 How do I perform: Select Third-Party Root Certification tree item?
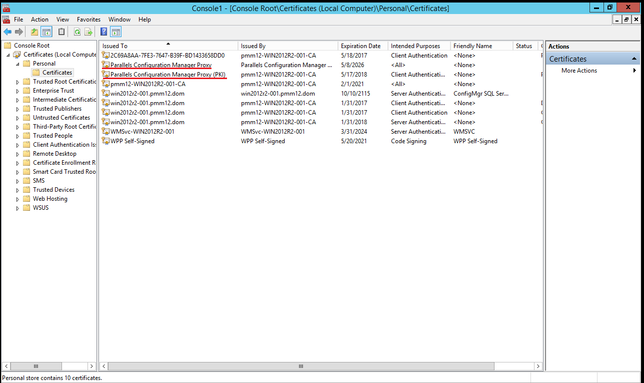tap(64, 126)
